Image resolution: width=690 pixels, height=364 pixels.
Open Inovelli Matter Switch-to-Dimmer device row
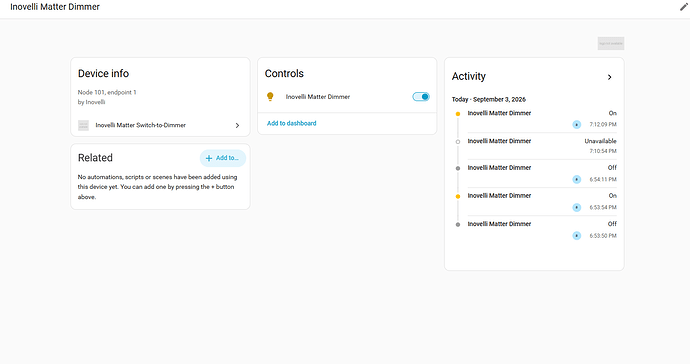click(x=160, y=125)
